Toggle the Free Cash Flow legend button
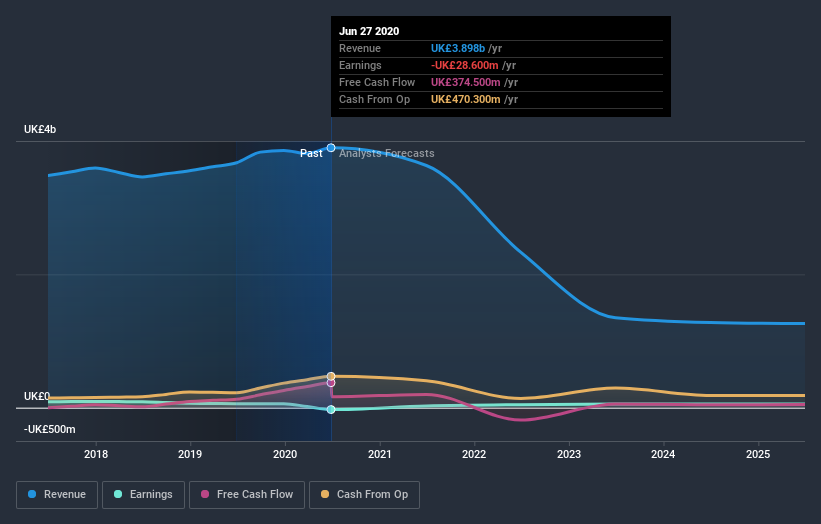Viewport: 821px width, 524px height. 247,495
